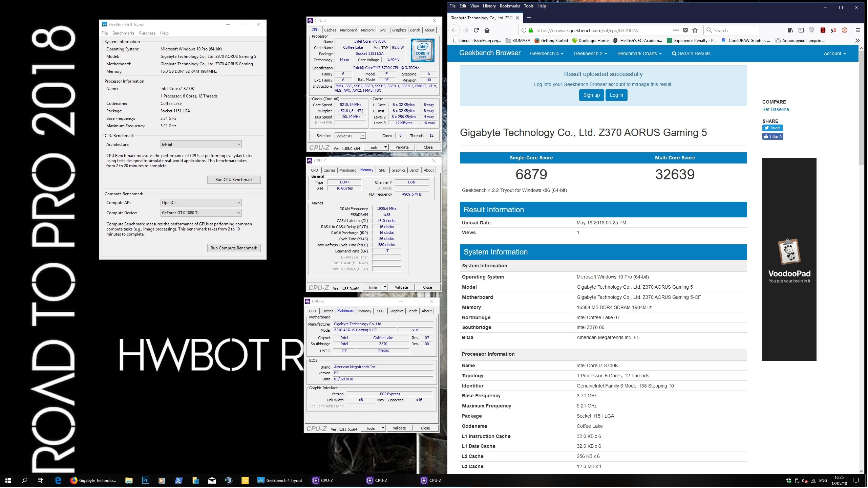The image size is (868, 488).
Task: Click the red S extension icon
Action: [824, 30]
